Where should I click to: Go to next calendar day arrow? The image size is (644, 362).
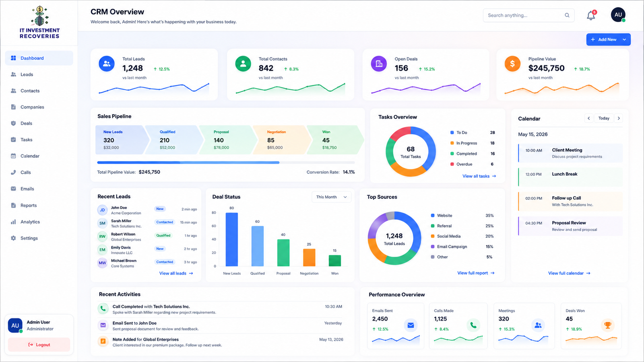pyautogui.click(x=619, y=118)
